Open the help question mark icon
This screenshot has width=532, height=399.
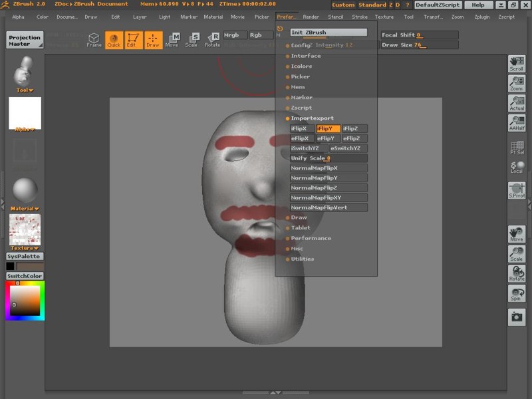point(407,5)
